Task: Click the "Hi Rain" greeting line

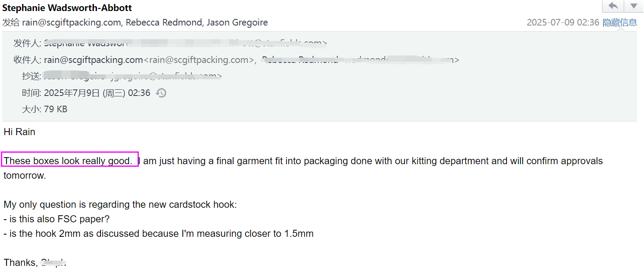Action: (x=19, y=132)
